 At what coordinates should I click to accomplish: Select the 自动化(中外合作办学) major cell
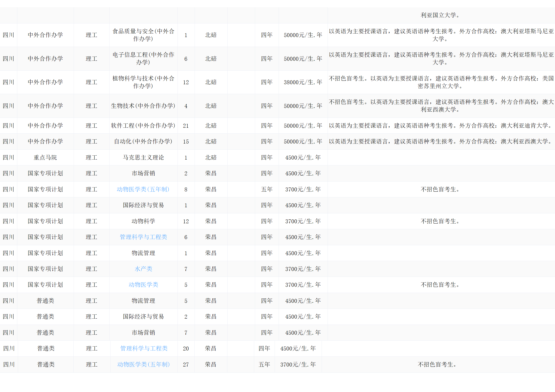click(143, 141)
